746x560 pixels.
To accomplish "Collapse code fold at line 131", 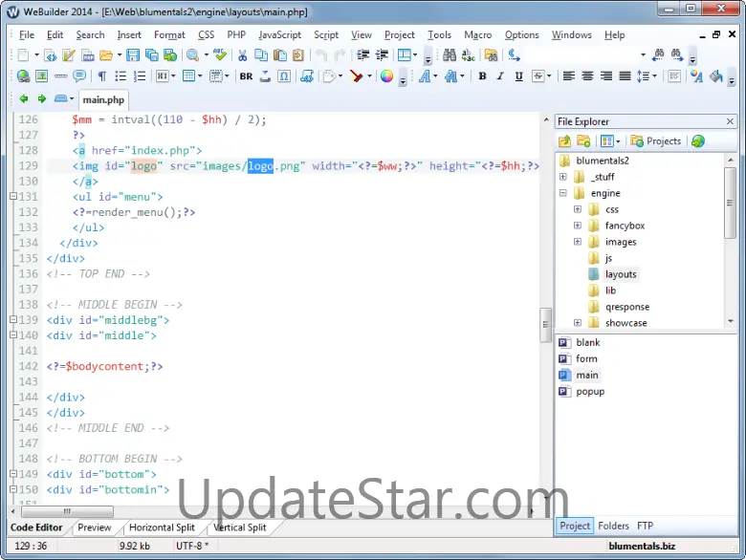I will point(13,196).
